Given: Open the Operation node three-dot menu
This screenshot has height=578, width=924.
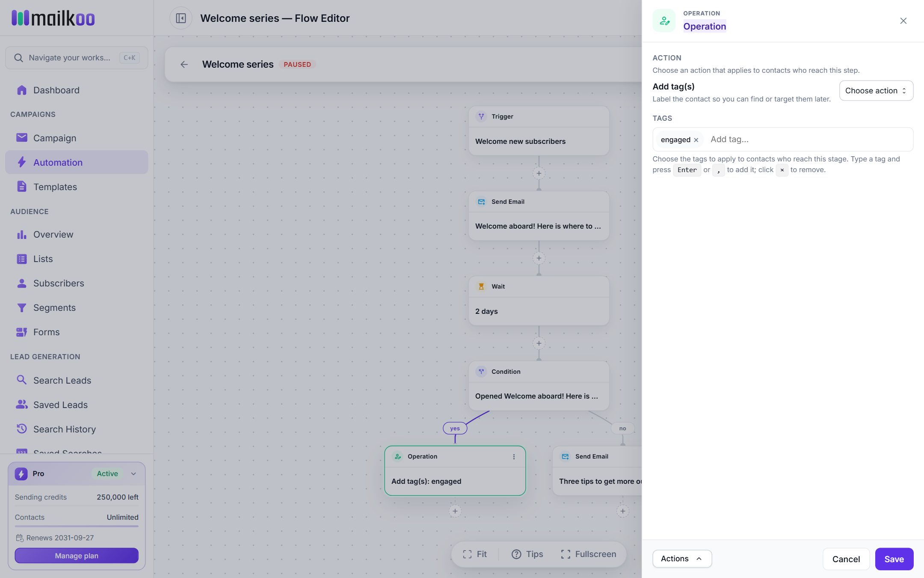Looking at the screenshot, I should [514, 457].
